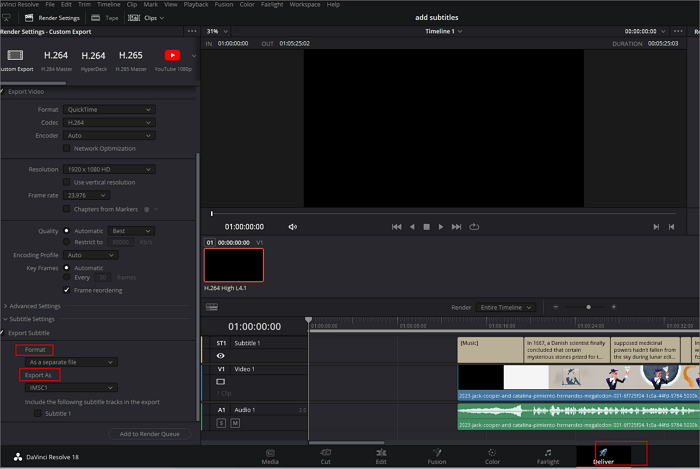Image resolution: width=700 pixels, height=469 pixels.
Task: Select the YouTube 1080p preset
Action: [173, 60]
